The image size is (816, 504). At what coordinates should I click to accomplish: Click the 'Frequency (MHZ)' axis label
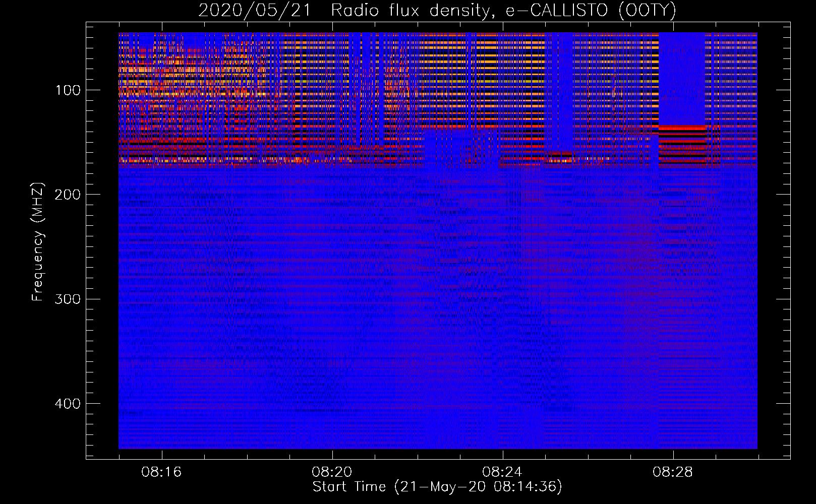(x=38, y=241)
